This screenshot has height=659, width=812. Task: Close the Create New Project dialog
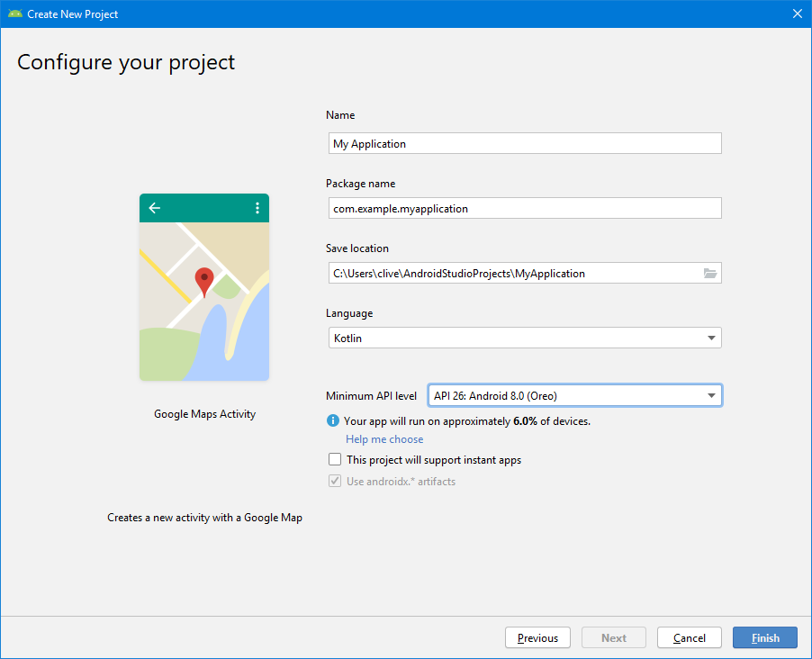797,14
